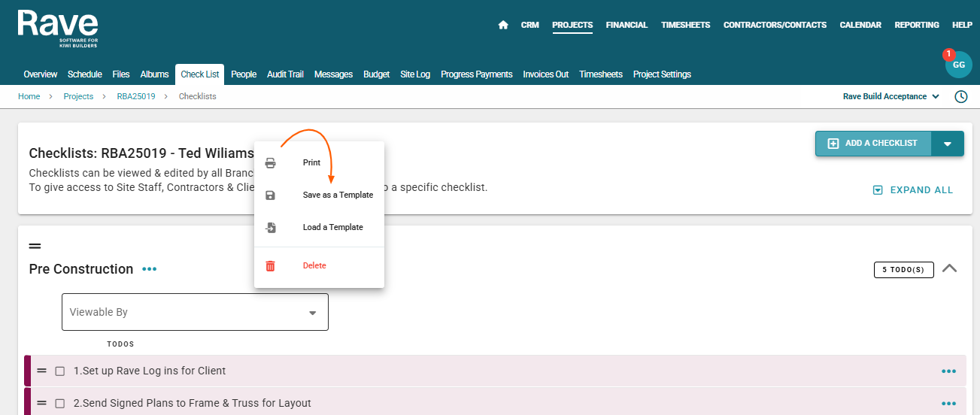Switch to the Site Log tab
The width and height of the screenshot is (980, 415).
[415, 74]
